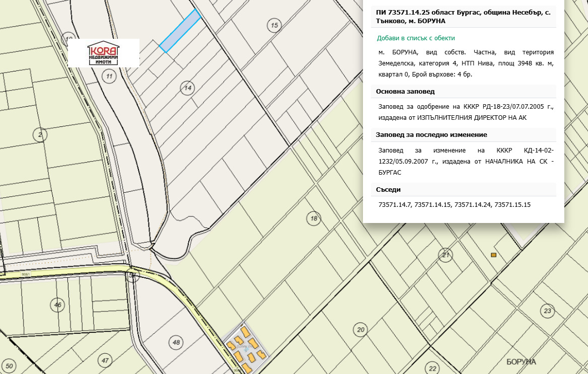
Task: Select the blue highlighted parcel
Action: 180,31
